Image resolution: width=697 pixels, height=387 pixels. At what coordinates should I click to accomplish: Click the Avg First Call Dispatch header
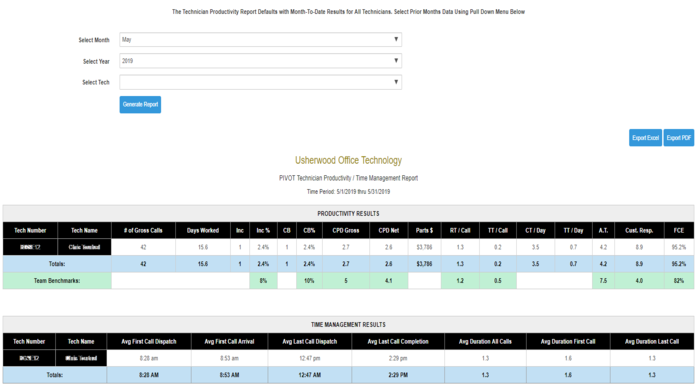click(x=149, y=341)
